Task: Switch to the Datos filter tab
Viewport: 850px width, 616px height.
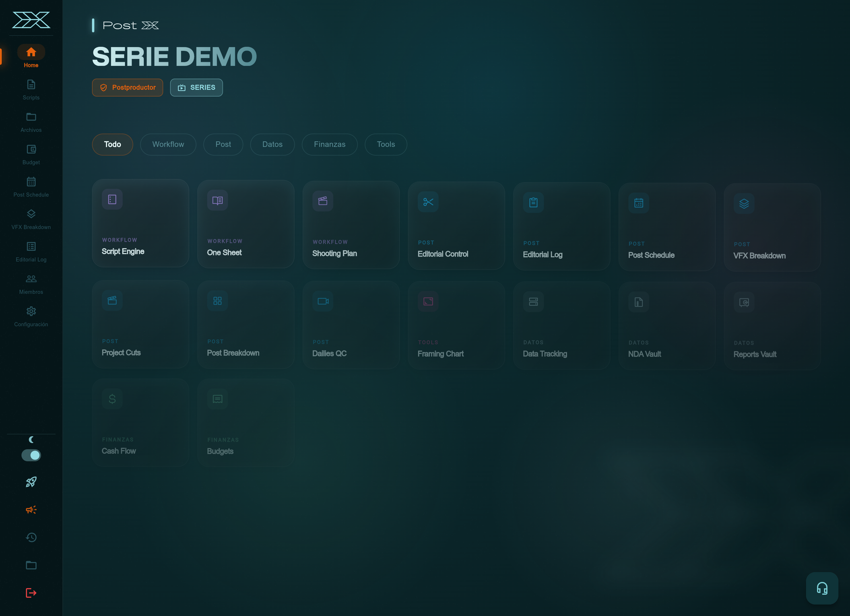Action: 272,144
